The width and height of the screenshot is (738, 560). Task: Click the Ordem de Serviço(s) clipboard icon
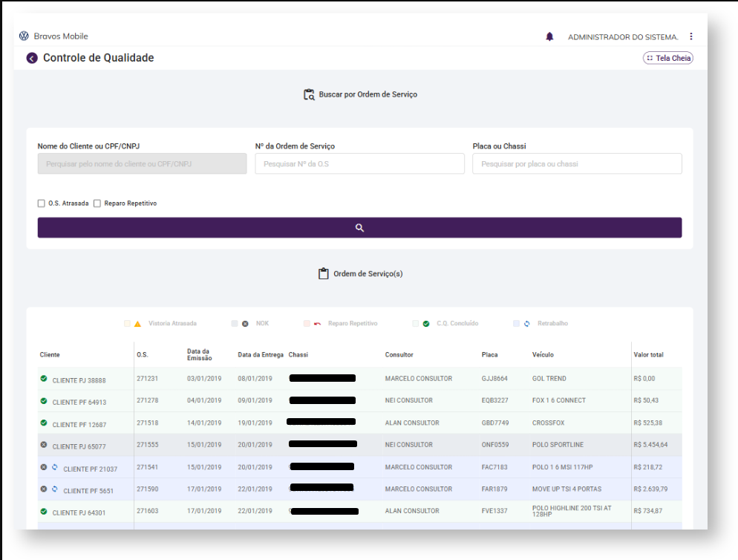(x=324, y=273)
